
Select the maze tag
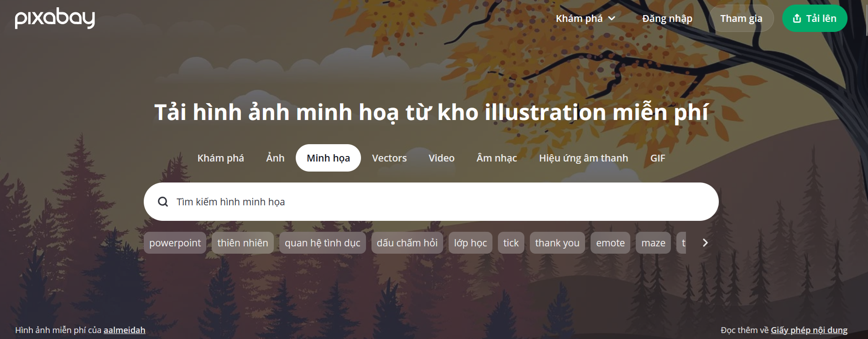(653, 243)
